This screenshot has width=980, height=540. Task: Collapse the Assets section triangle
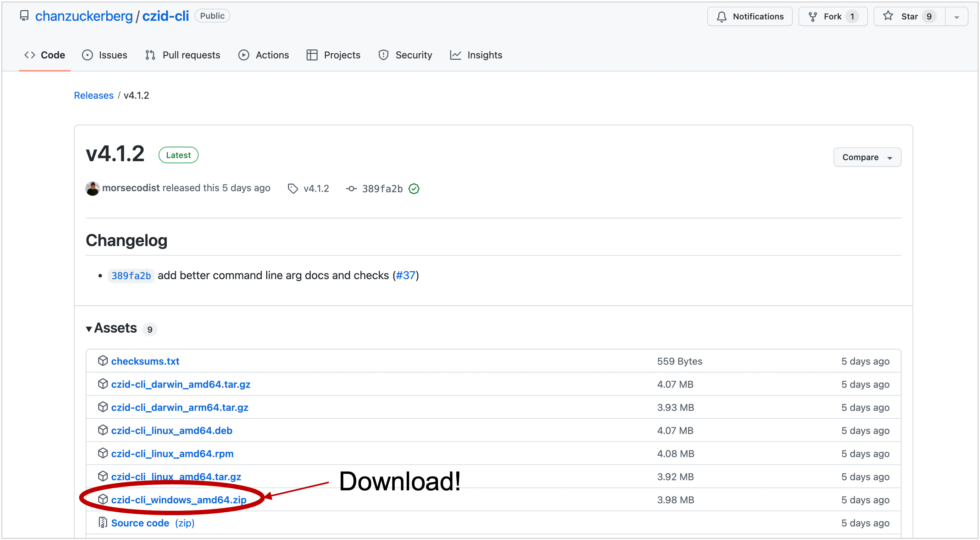pyautogui.click(x=89, y=329)
